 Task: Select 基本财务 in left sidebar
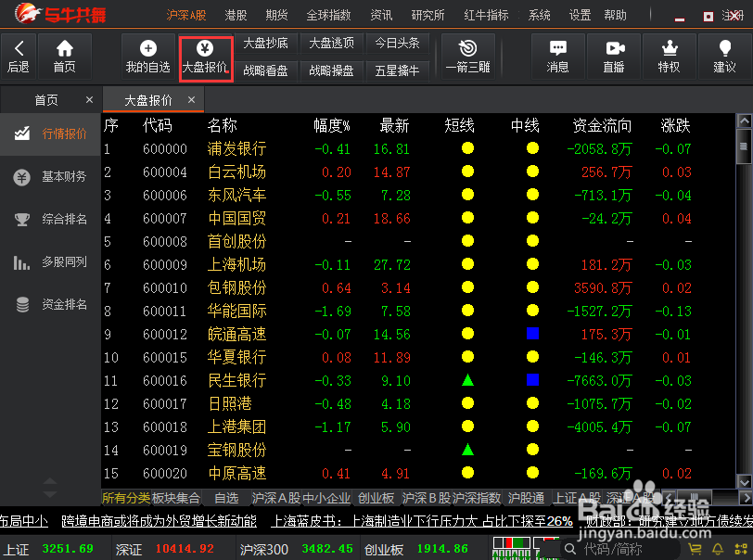click(50, 177)
